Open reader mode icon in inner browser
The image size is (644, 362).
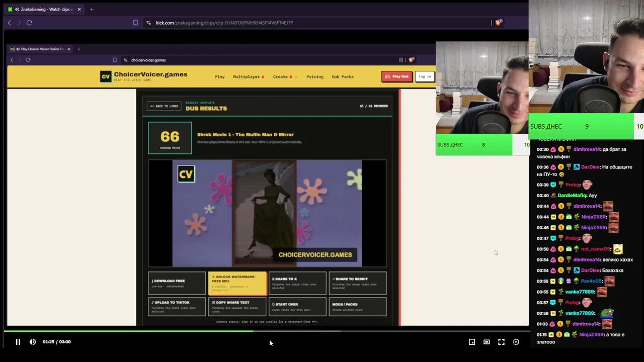tap(401, 60)
